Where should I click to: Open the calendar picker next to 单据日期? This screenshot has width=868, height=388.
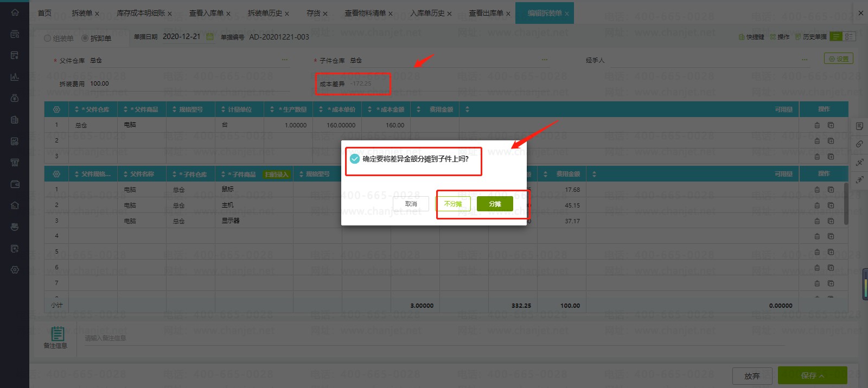click(x=210, y=37)
